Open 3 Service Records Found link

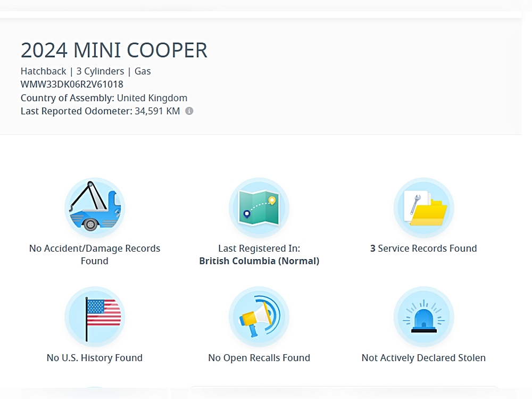click(423, 248)
